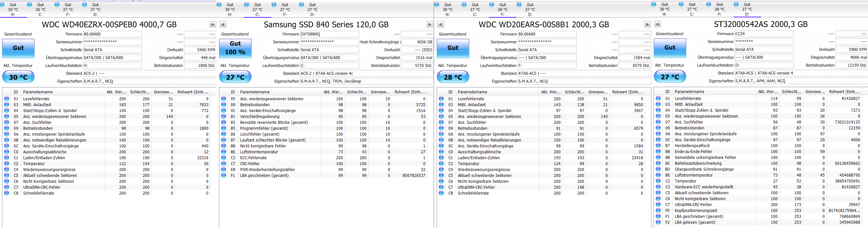
Task: Click next-disk arrow in WD40EZRX window
Action: coord(213,24)
